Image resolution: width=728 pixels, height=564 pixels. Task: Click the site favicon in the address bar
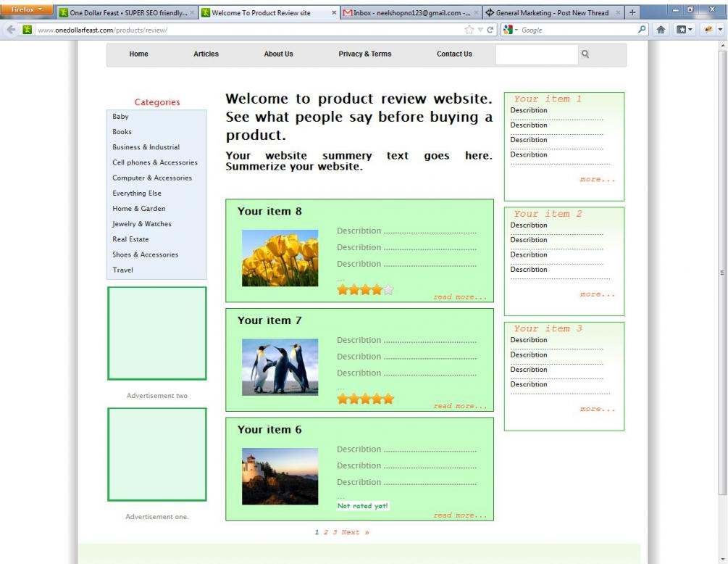tap(28, 30)
